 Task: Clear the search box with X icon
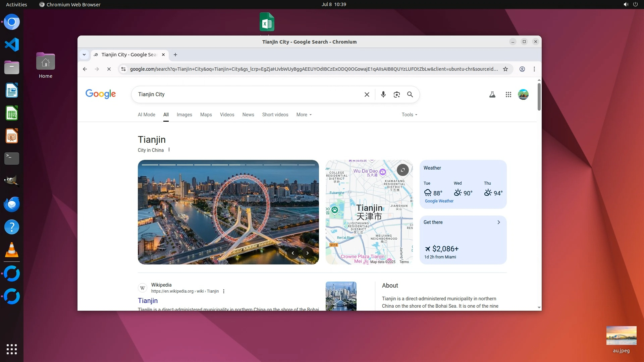(x=367, y=95)
